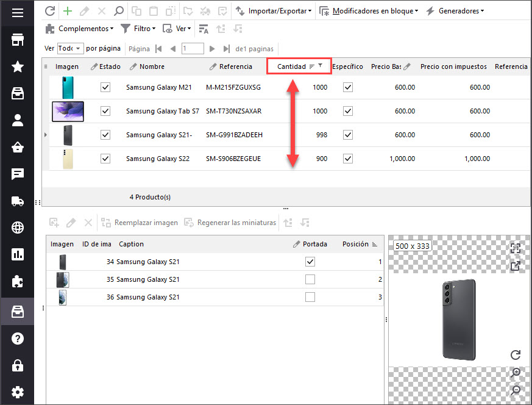Sort images by Caption column header
This screenshot has height=405, width=532.
[131, 244]
